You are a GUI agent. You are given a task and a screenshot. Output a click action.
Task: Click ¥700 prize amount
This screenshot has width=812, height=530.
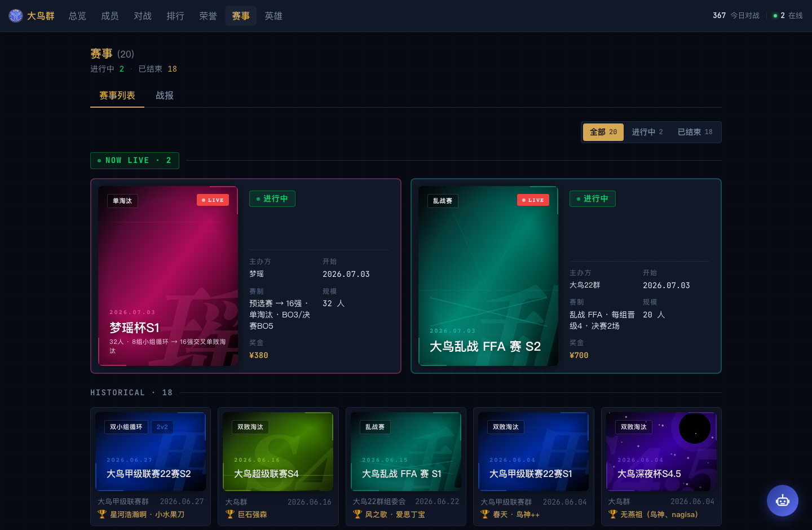pyautogui.click(x=579, y=355)
